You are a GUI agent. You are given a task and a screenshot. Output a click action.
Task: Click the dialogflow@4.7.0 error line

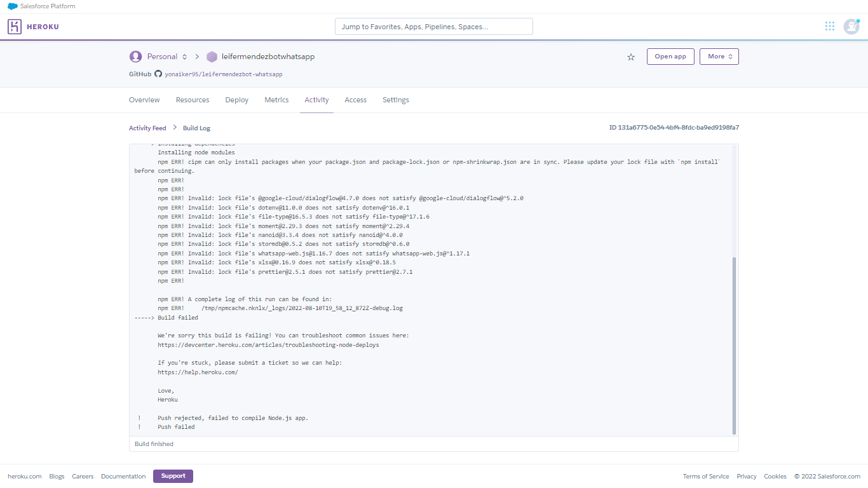click(x=341, y=198)
